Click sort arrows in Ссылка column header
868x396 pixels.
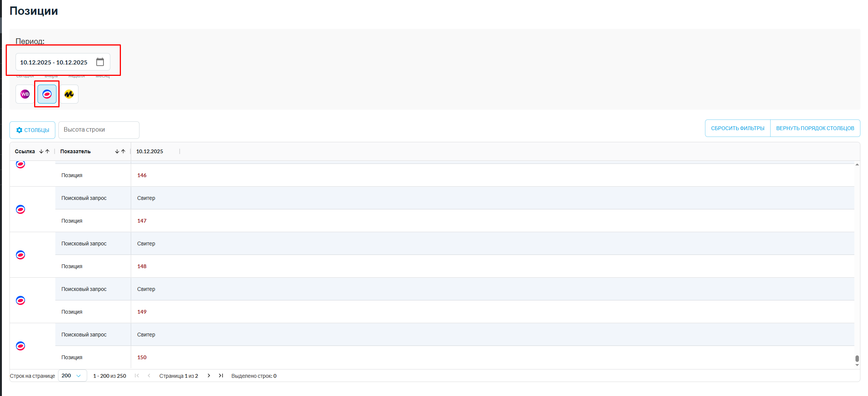click(x=44, y=151)
